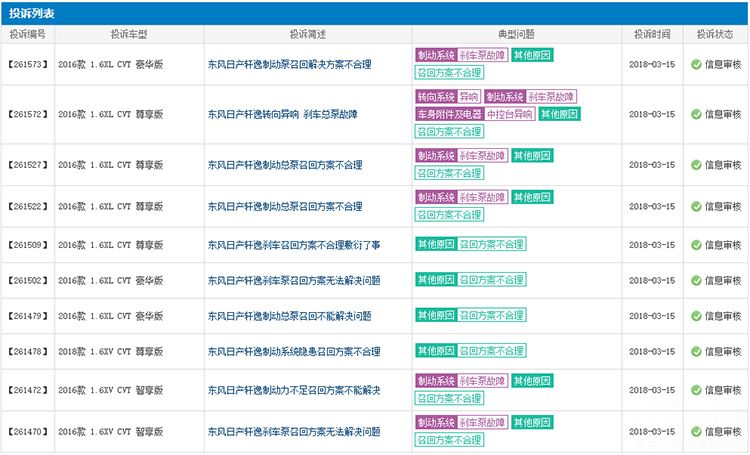Image resolution: width=750 pixels, height=455 pixels.
Task: Click the green check icon in row 261470
Action: [695, 431]
